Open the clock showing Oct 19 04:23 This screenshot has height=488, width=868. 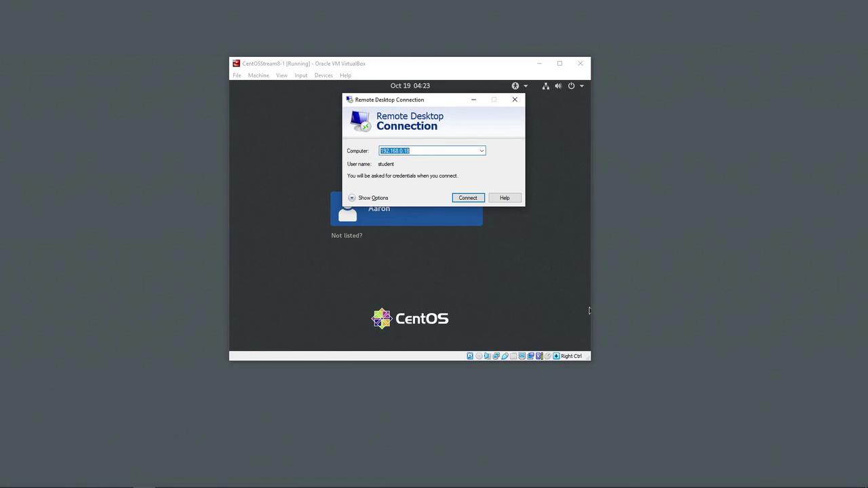coord(410,86)
